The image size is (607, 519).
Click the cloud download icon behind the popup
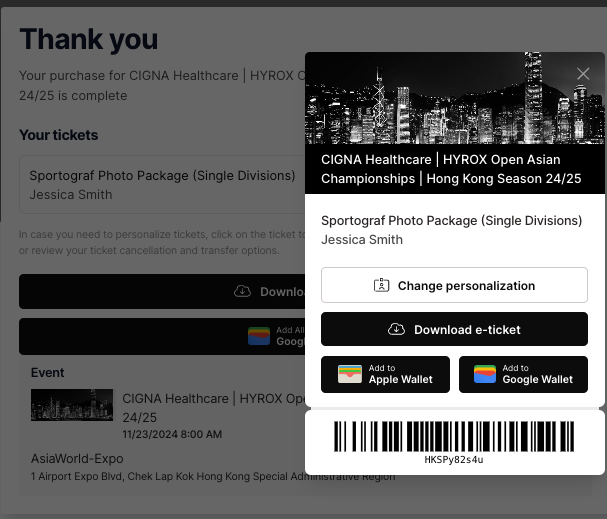tap(242, 292)
